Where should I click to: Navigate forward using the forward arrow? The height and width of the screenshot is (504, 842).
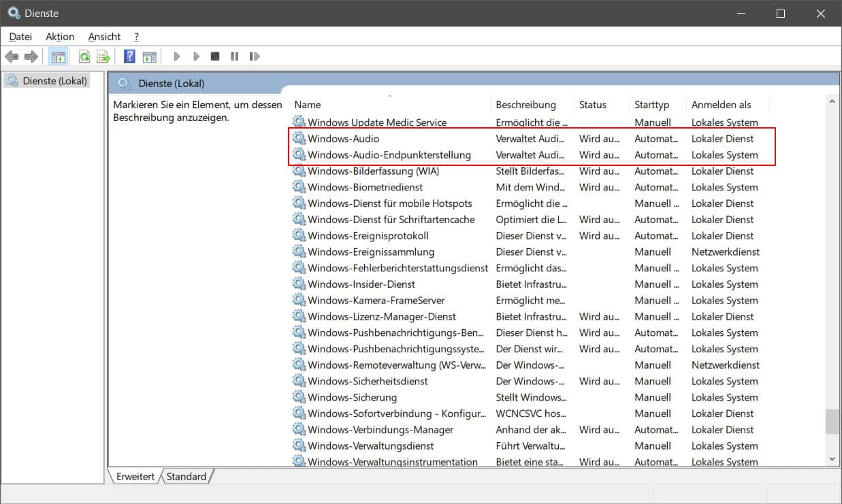tap(31, 56)
